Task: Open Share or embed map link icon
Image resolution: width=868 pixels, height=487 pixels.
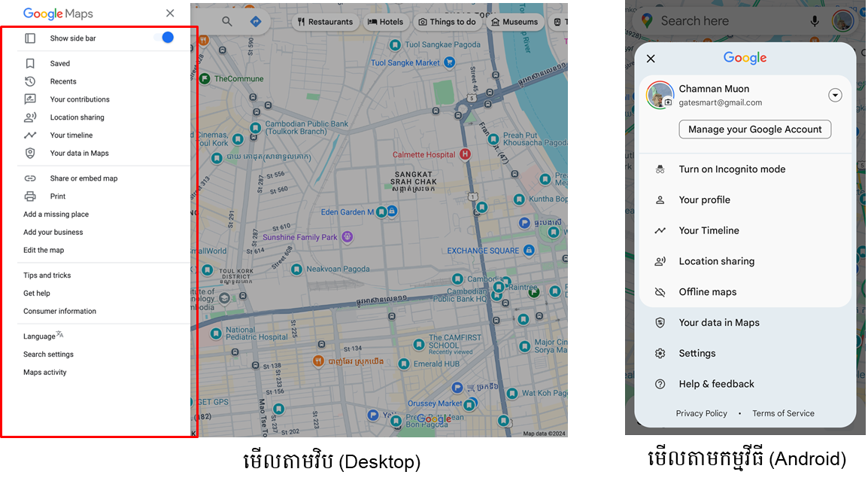Action: (x=30, y=178)
